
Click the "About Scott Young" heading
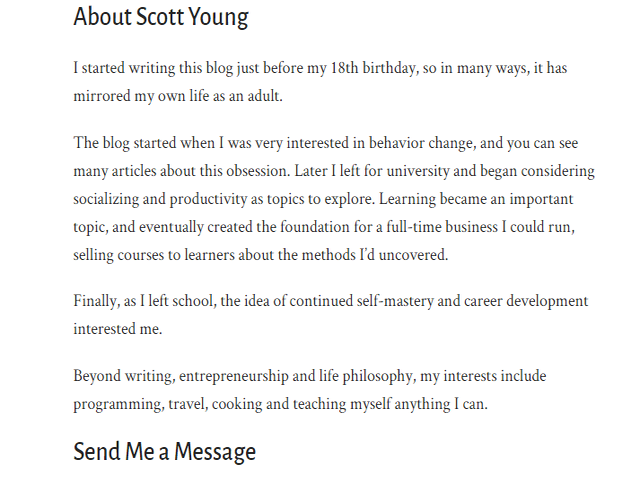(x=161, y=18)
